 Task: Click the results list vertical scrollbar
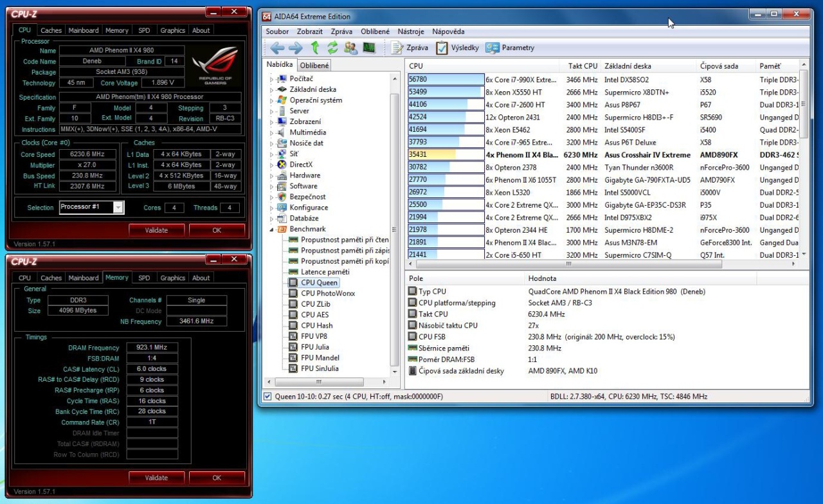point(803,160)
